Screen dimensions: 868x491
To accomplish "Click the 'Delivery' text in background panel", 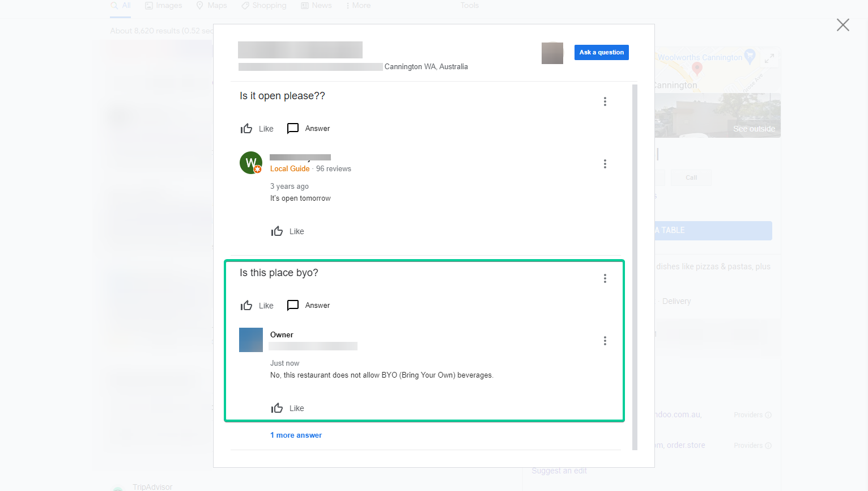I will [x=676, y=302].
